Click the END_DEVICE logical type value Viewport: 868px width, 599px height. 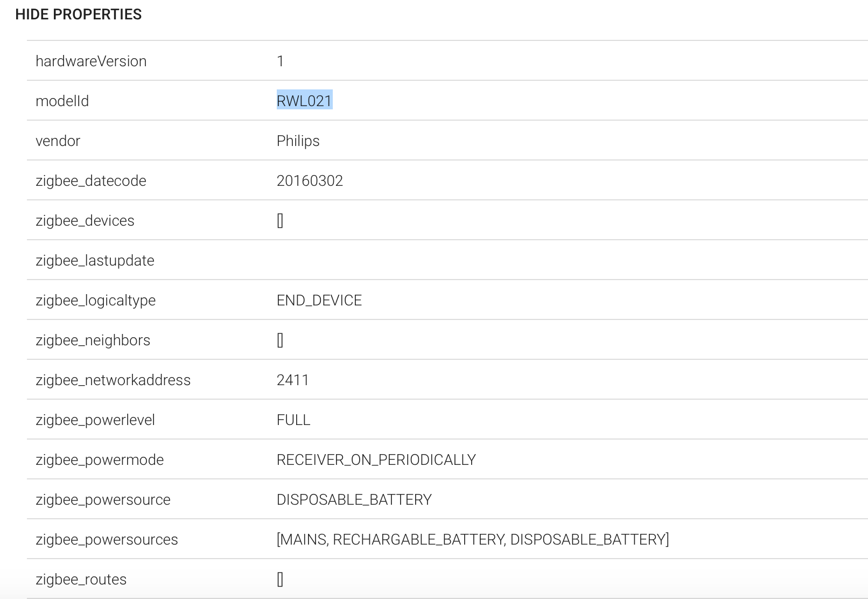tap(319, 301)
